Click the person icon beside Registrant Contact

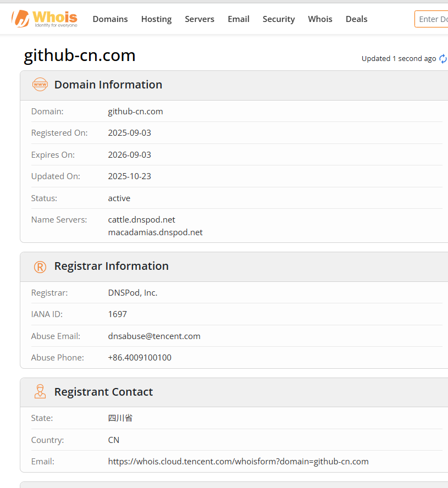[x=40, y=392]
